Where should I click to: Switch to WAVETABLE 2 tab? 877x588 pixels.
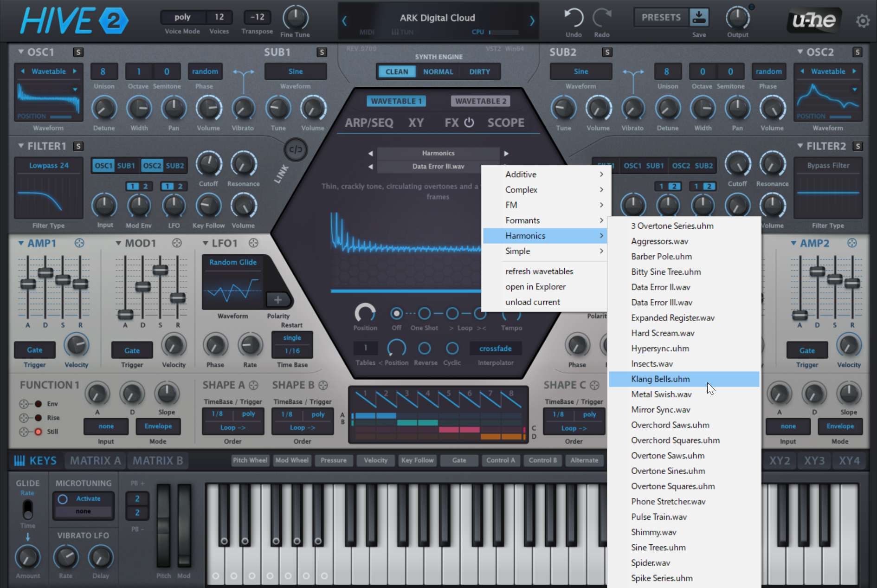480,101
